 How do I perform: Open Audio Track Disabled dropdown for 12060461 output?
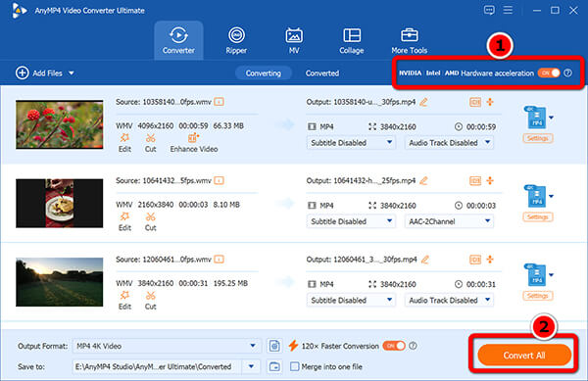coord(449,300)
